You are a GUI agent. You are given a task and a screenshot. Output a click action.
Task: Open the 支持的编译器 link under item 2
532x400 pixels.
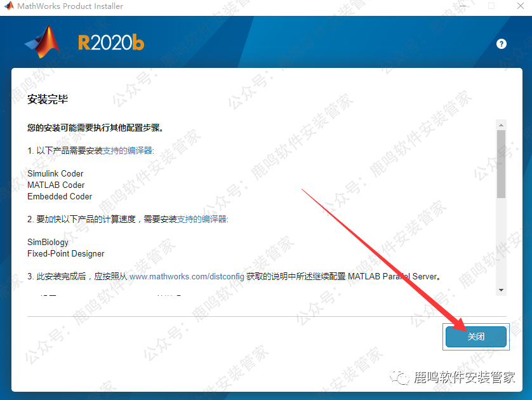point(201,219)
